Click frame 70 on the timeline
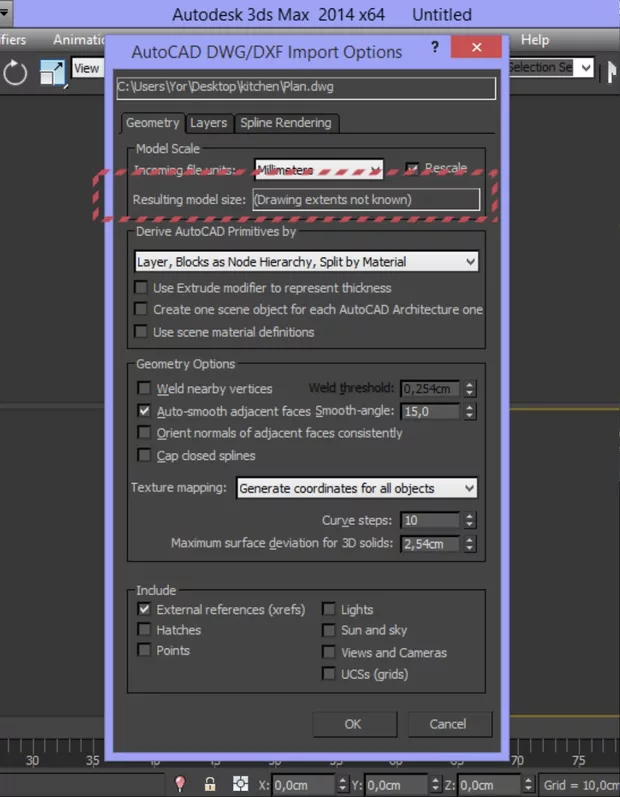The width and height of the screenshot is (620, 797). (x=517, y=760)
